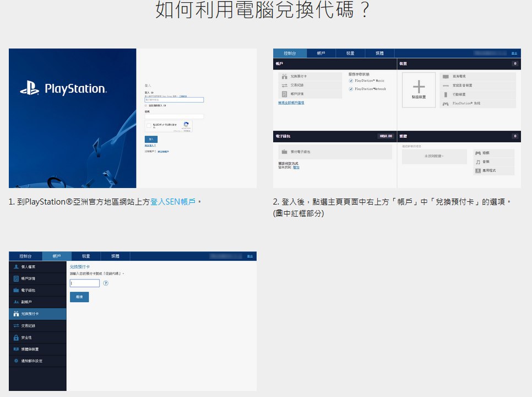Click the applications icon in 媒體 panel

[x=478, y=170]
